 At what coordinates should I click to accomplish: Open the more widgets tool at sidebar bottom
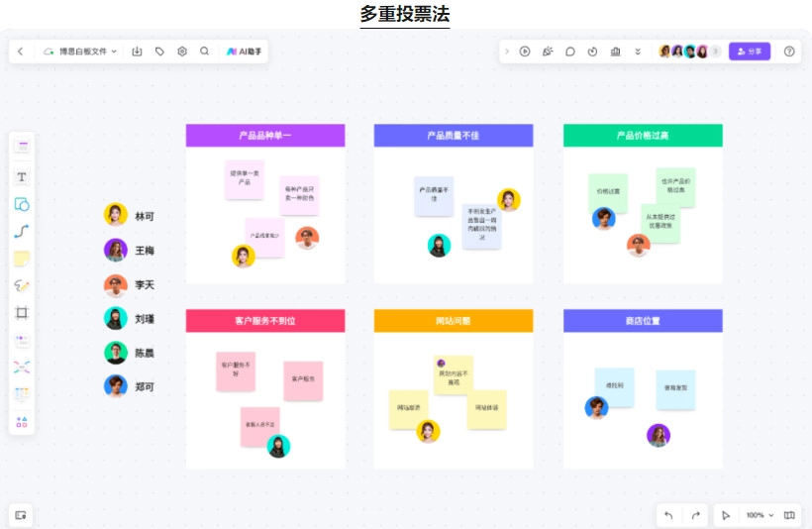[22, 422]
